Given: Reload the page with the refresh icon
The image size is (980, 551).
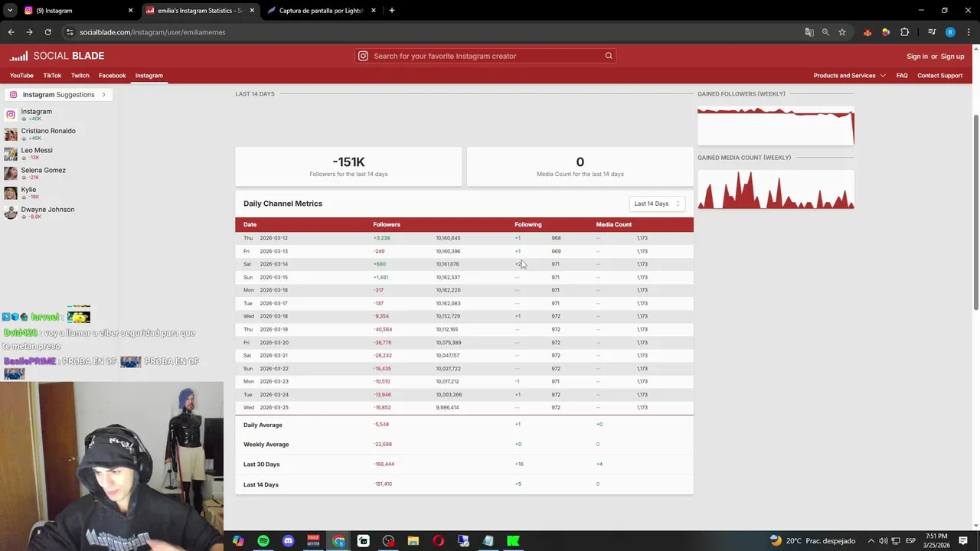Looking at the screenshot, I should (47, 32).
